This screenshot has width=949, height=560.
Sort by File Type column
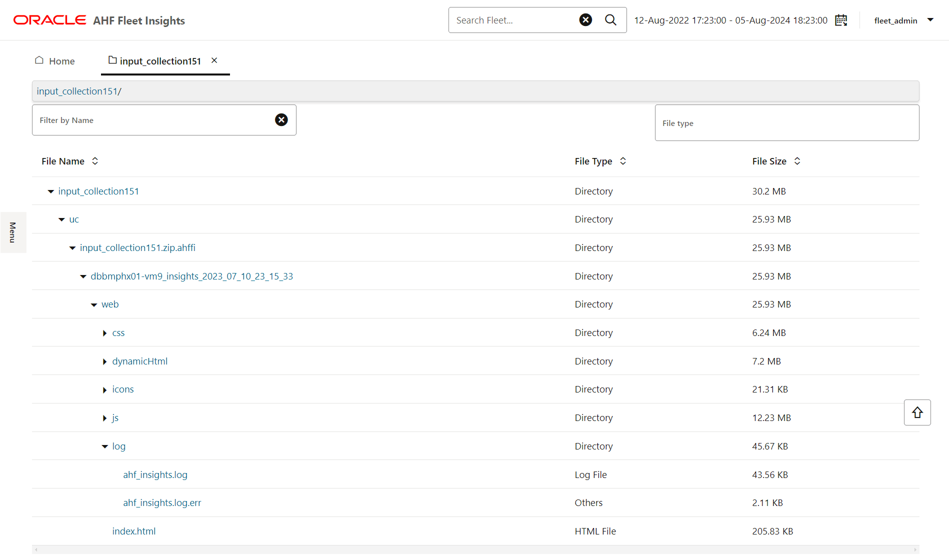click(x=623, y=161)
